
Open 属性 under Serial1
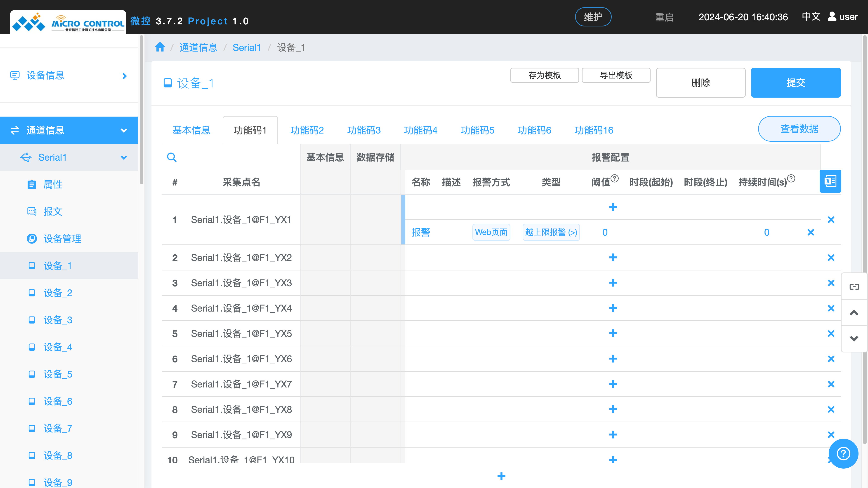pyautogui.click(x=53, y=184)
